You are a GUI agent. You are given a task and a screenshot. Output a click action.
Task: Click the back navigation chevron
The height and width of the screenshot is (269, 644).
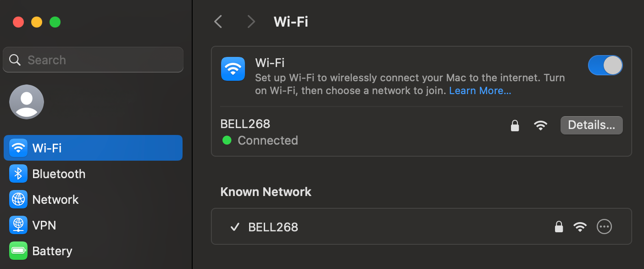tap(218, 21)
